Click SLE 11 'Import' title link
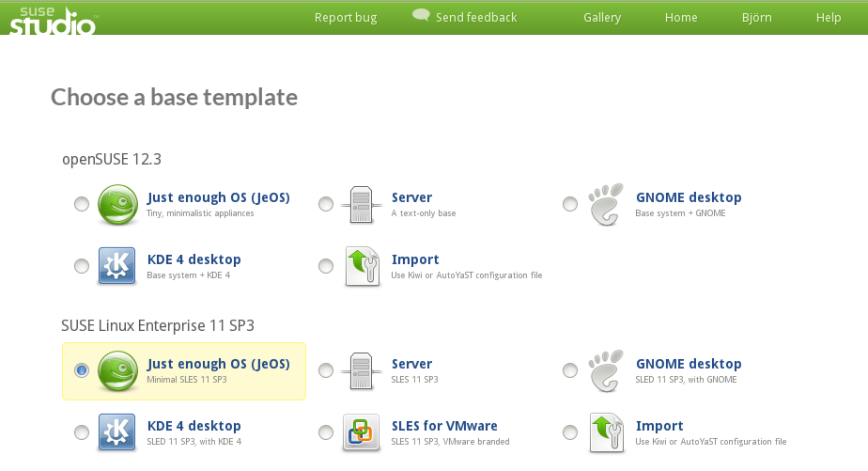The width and height of the screenshot is (868, 471). [659, 426]
